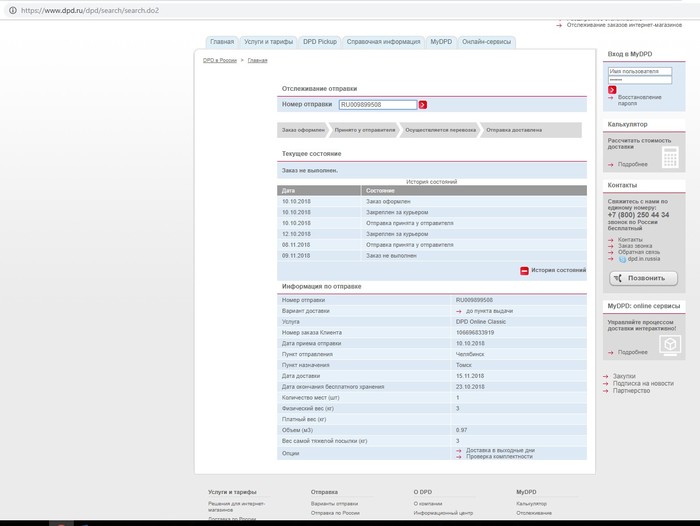Viewport: 700px width, 526px height.
Task: Open the Онлайн-сервисы tab
Action: [x=487, y=42]
